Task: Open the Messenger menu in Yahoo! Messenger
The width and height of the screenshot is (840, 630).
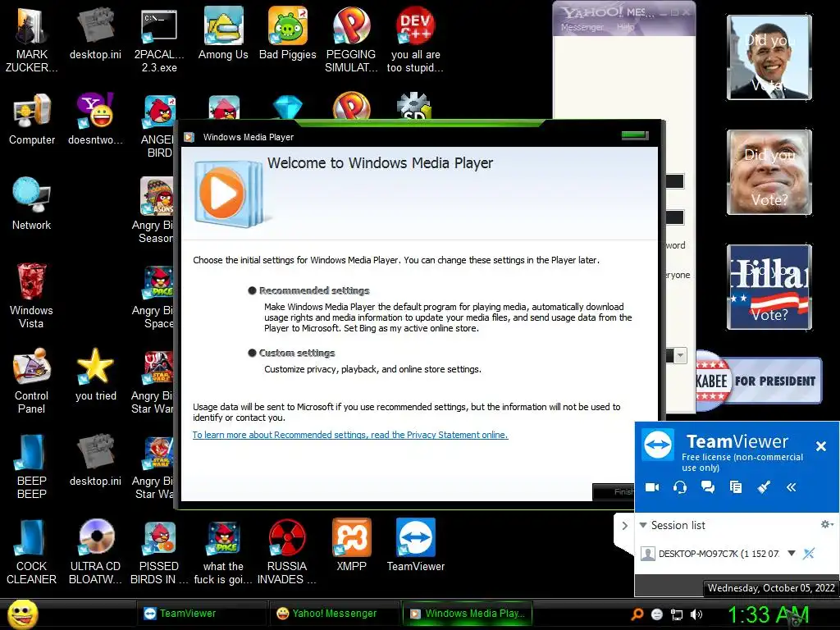Action: (x=582, y=27)
